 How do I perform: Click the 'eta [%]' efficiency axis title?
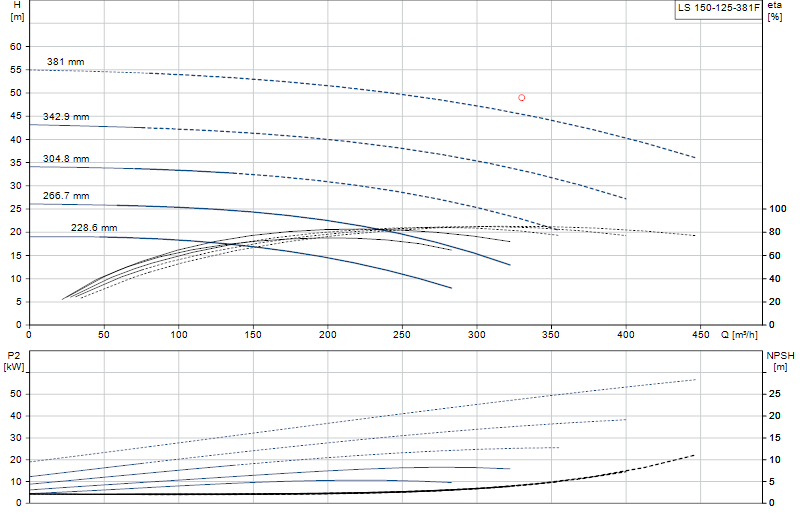774,11
